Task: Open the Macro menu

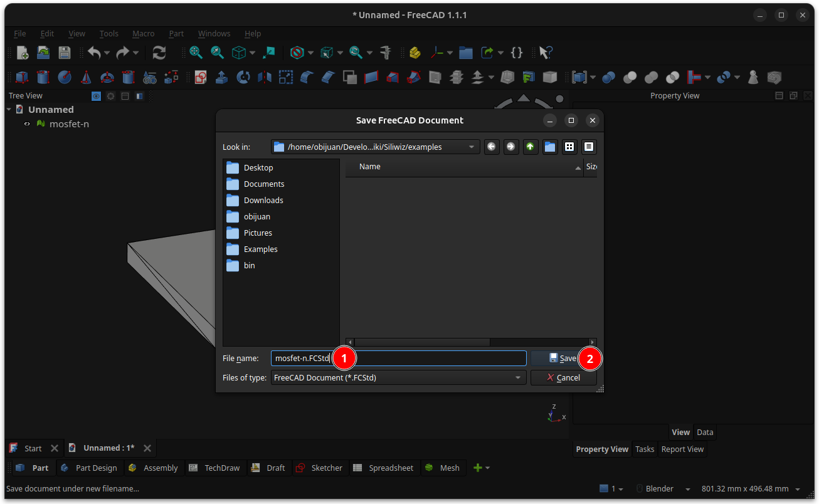Action: [x=144, y=34]
